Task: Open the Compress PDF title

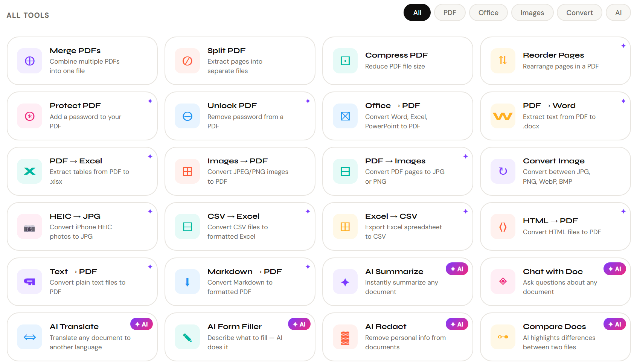Action: pos(396,55)
